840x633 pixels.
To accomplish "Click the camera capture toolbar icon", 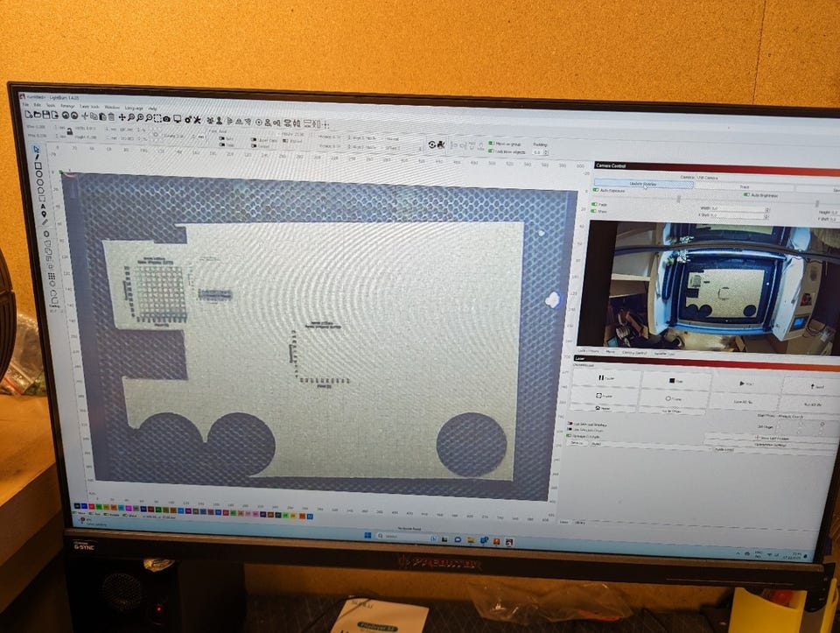I will 166,118.
